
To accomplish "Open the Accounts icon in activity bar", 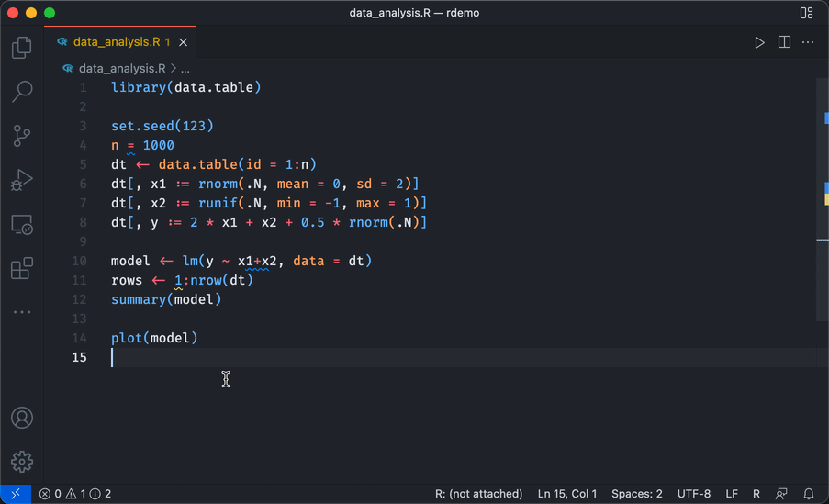I will [22, 418].
